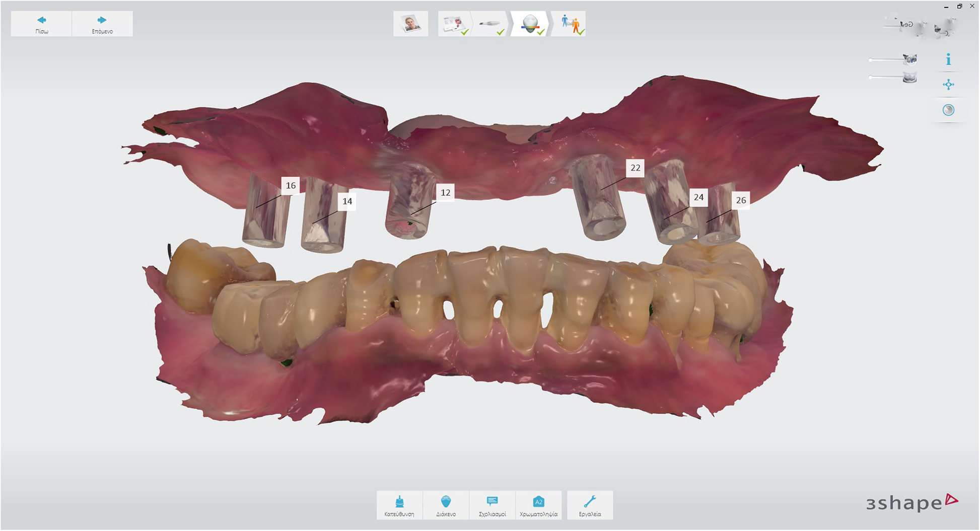Open the Χρωματοληψία shade selection tool
This screenshot has height=531, width=980.
pyautogui.click(x=539, y=505)
